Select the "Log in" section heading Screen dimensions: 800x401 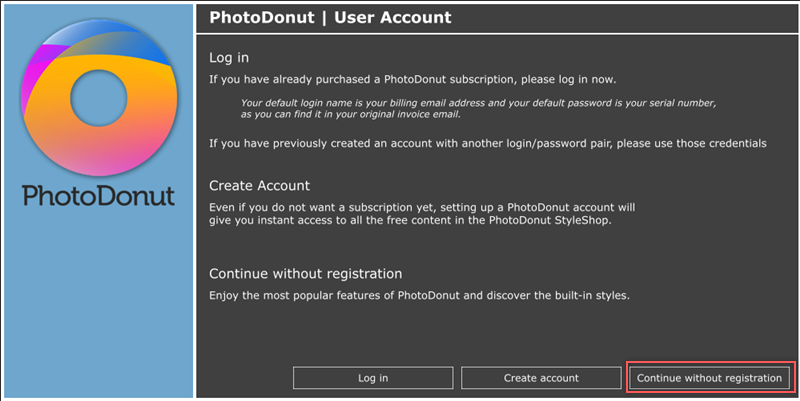click(229, 57)
